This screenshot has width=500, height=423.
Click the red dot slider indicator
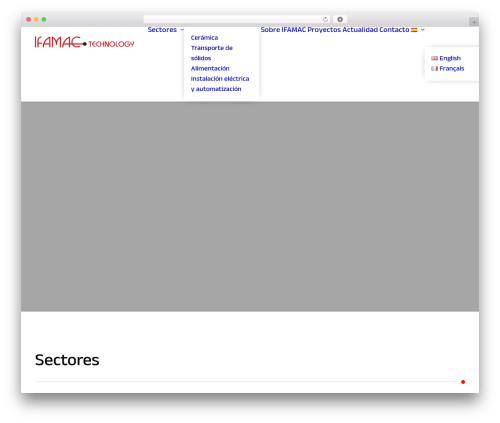point(463,382)
